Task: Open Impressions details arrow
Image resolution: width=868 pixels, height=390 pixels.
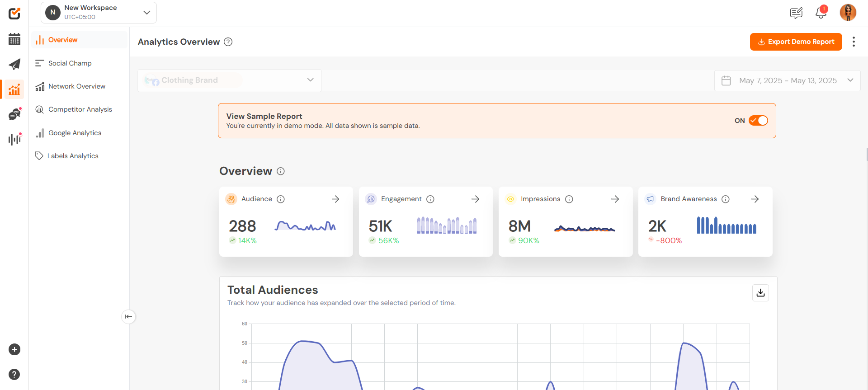Action: [615, 199]
